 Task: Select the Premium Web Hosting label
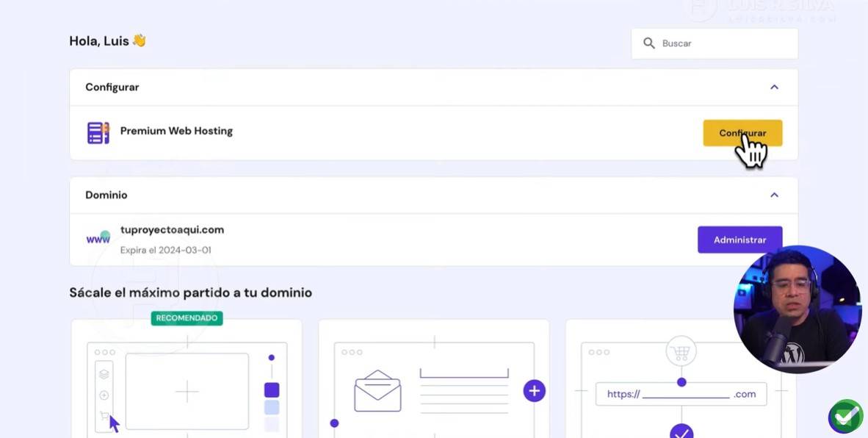tap(176, 132)
